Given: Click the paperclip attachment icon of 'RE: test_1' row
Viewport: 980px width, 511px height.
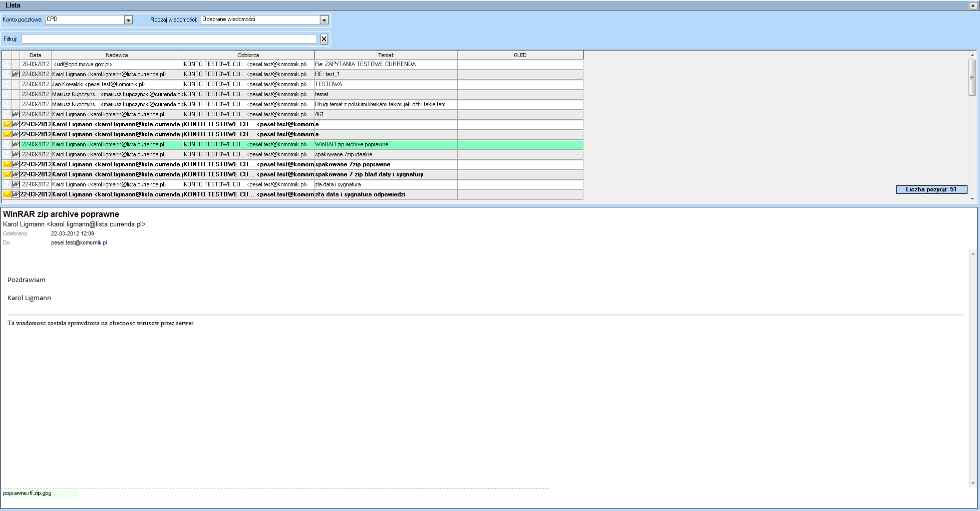Looking at the screenshot, I should [16, 74].
